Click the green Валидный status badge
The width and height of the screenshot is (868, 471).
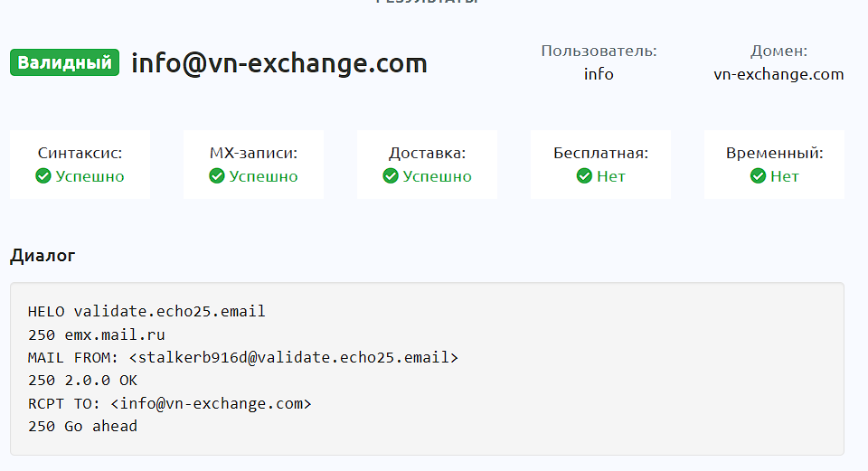point(65,62)
